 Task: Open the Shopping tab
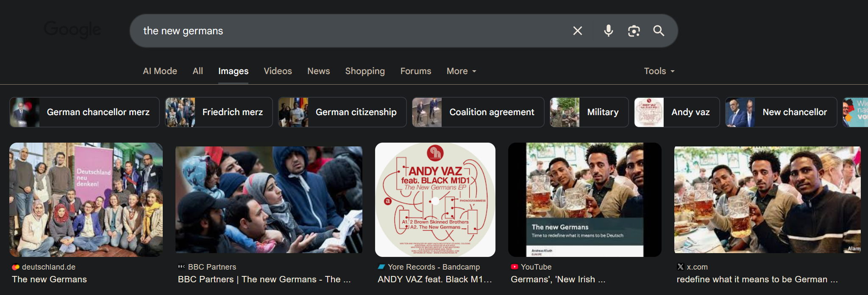click(x=365, y=71)
